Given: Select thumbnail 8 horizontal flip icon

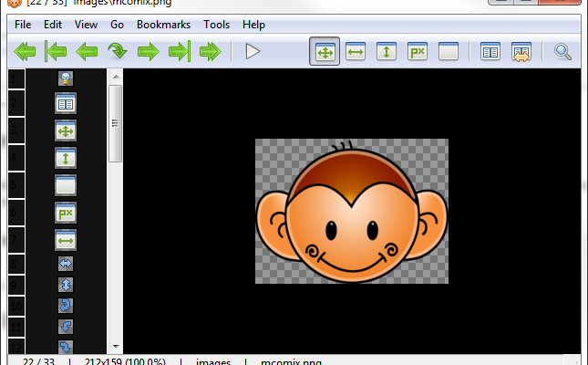Looking at the screenshot, I should (x=66, y=264).
